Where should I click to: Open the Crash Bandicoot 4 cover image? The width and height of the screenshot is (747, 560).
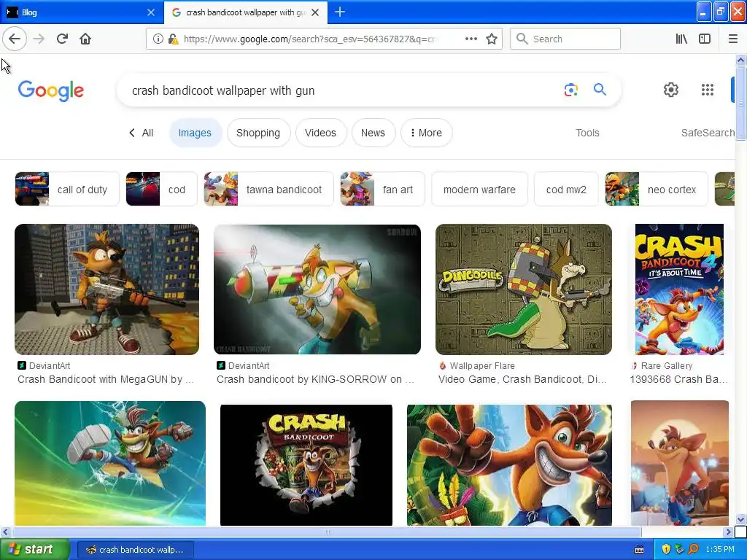click(679, 289)
